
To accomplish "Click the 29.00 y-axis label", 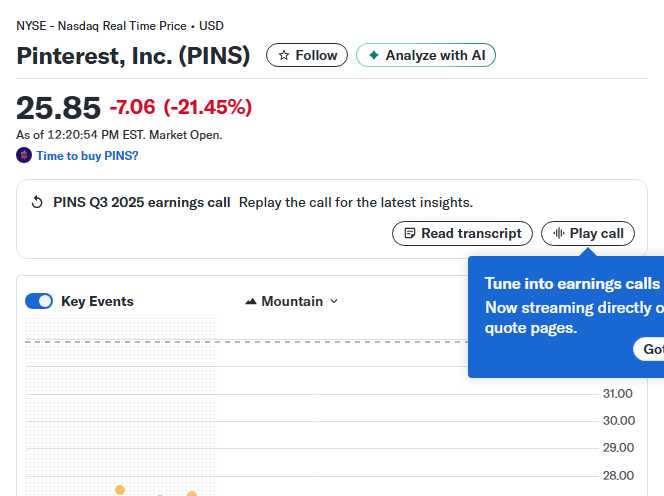I will coord(618,448).
